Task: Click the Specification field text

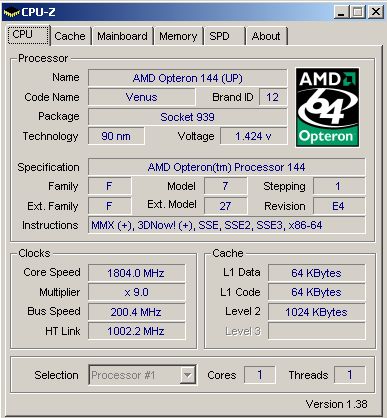Action: pyautogui.click(x=227, y=167)
